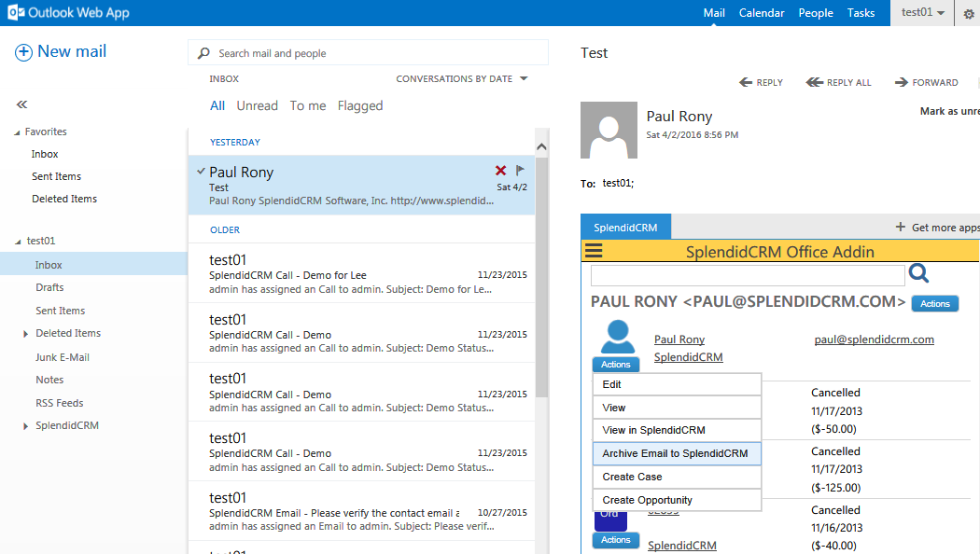Expand the SplendidCRM folder

pyautogui.click(x=25, y=426)
